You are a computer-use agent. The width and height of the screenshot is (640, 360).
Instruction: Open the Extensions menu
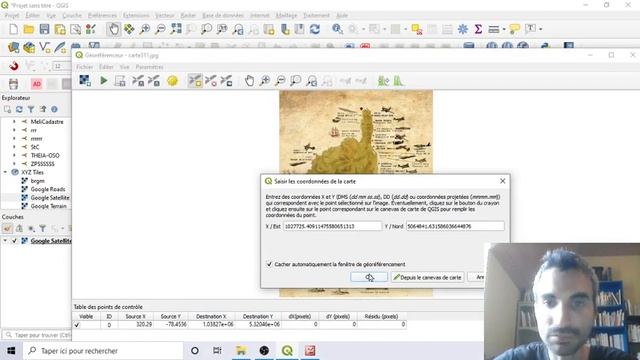pyautogui.click(x=136, y=15)
